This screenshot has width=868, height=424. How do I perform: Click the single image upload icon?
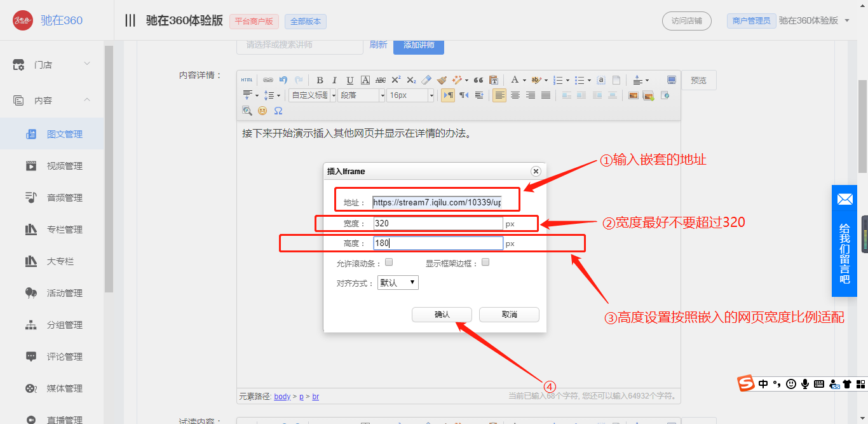[x=634, y=95]
